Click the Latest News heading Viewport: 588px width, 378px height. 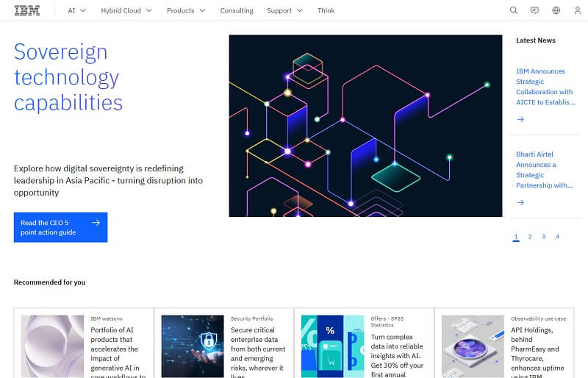point(536,40)
